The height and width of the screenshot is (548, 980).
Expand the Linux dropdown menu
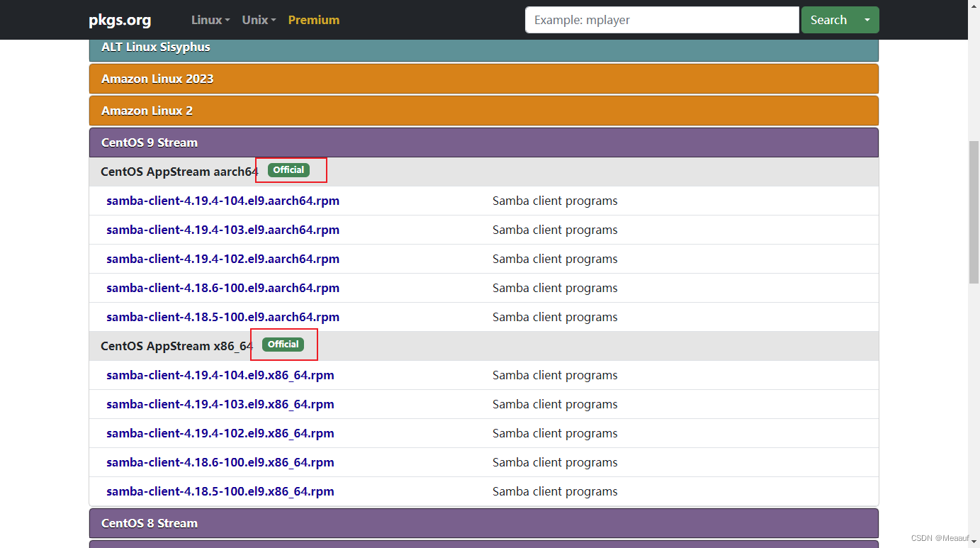210,20
